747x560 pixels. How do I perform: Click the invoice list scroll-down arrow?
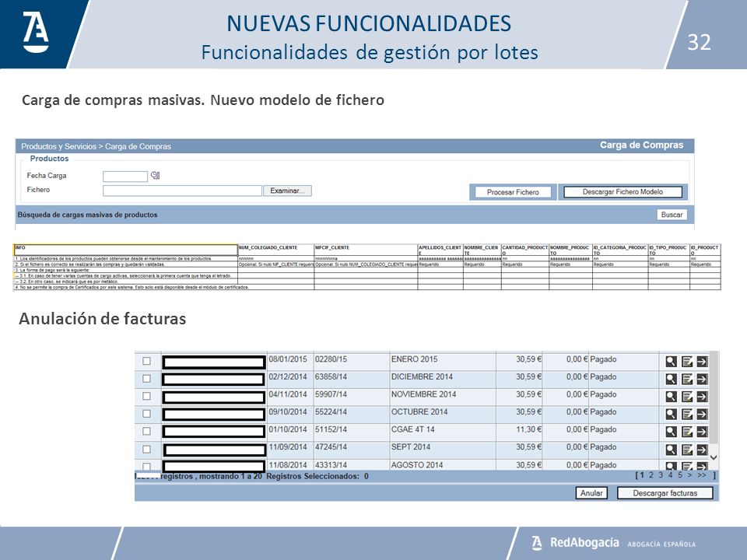[714, 457]
